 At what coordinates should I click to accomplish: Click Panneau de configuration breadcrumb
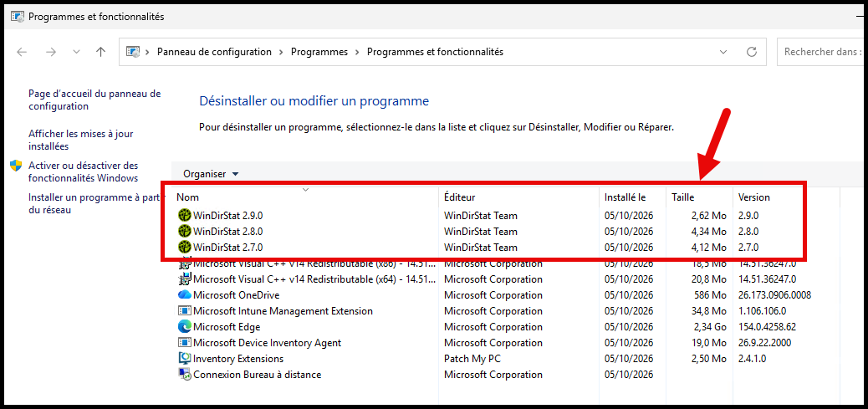[214, 52]
